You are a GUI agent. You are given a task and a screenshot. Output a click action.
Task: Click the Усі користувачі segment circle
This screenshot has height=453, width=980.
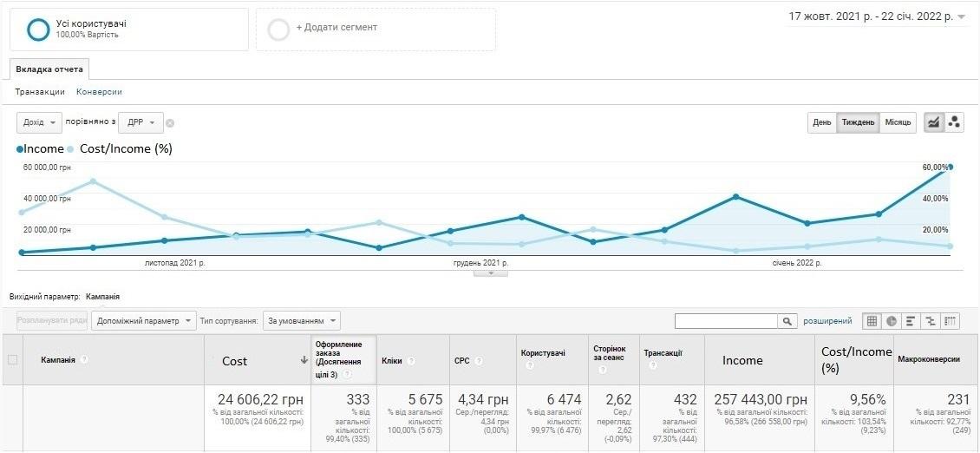pos(38,30)
